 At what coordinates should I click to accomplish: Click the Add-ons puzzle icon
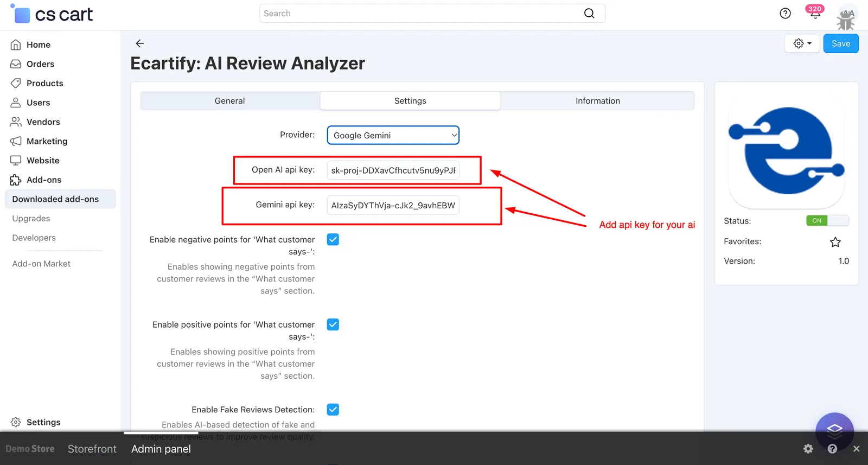pyautogui.click(x=16, y=180)
